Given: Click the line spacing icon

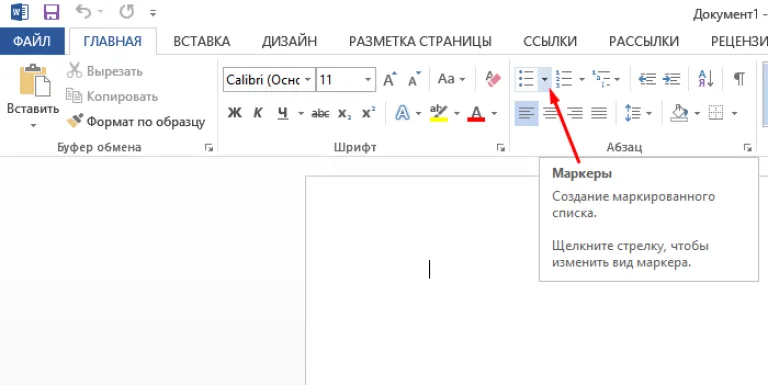Looking at the screenshot, I should (x=632, y=114).
